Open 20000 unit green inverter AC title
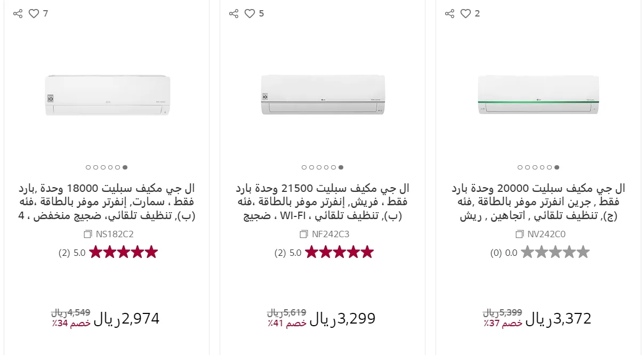Viewport: 644px width, 355px height. 538,202
